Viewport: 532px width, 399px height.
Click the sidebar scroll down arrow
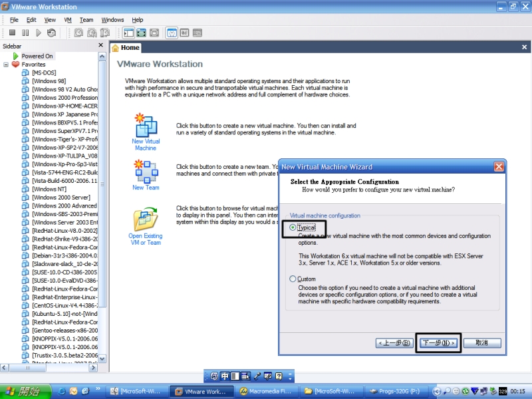(102, 358)
